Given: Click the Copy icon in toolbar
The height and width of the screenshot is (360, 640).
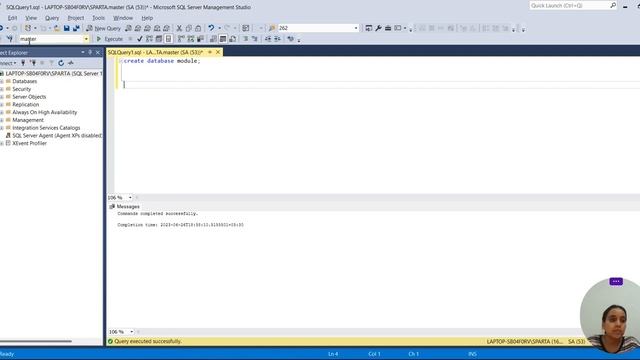Looking at the screenshot, I should point(189,28).
